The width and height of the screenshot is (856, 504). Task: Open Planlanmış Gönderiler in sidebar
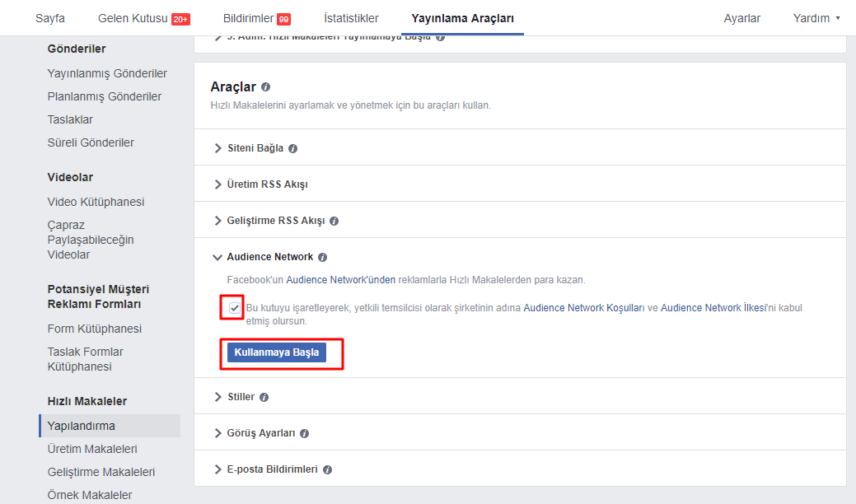105,96
